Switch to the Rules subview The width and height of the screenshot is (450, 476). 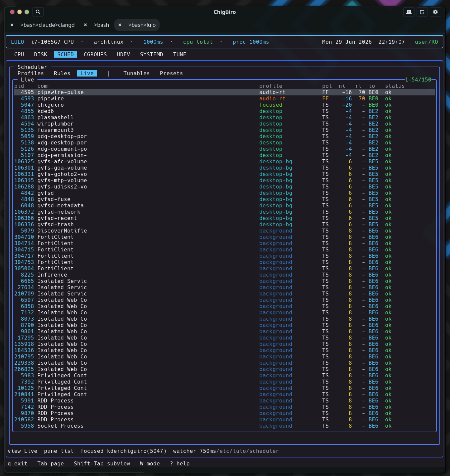click(x=62, y=73)
